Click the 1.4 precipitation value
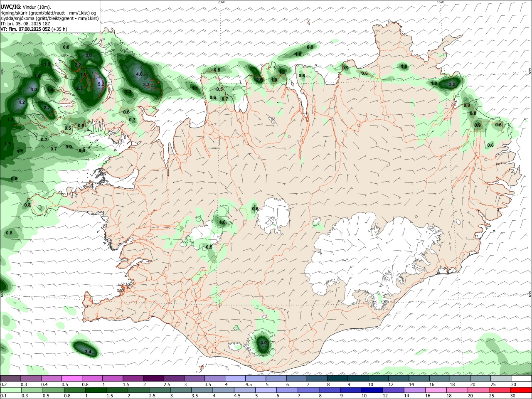 click(50, 89)
